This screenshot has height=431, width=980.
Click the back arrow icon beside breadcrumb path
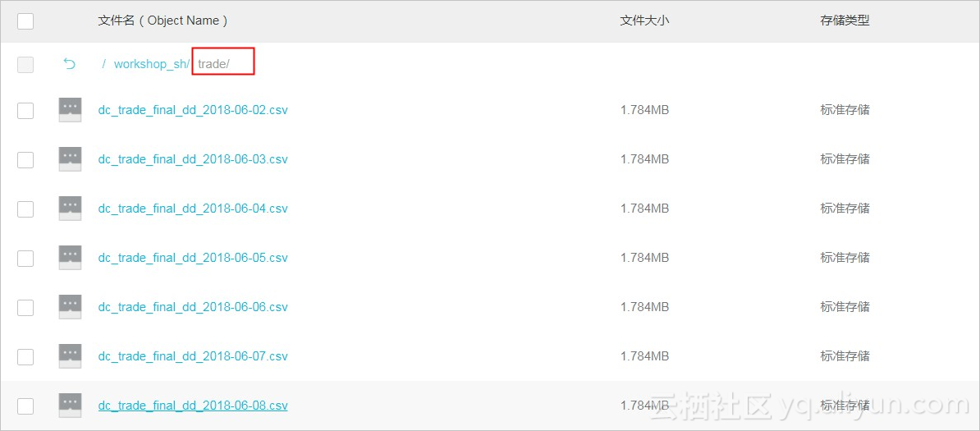tap(70, 64)
